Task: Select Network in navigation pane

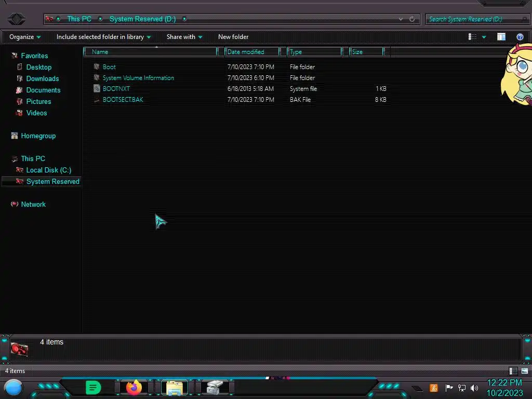Action: point(33,204)
